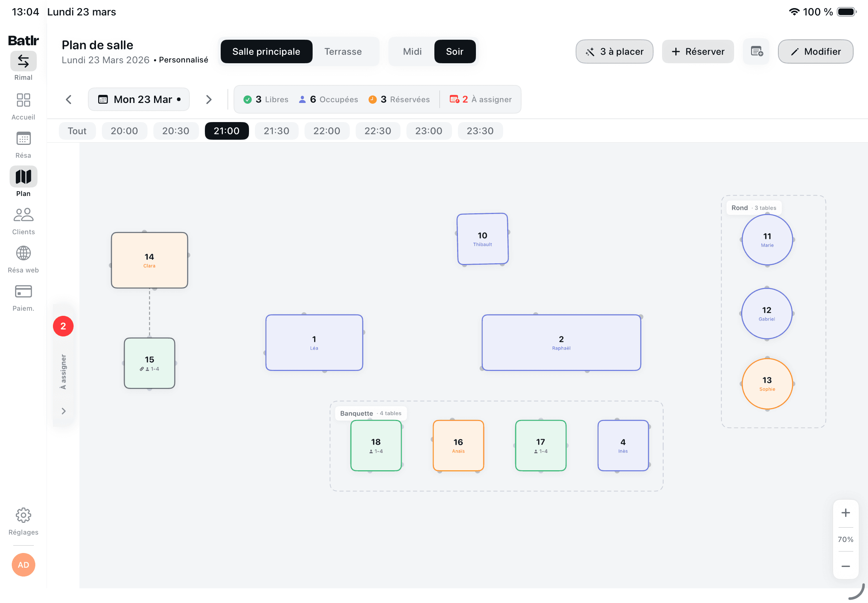Open Réglages gear settings
Image resolution: width=868 pixels, height=603 pixels.
24,516
